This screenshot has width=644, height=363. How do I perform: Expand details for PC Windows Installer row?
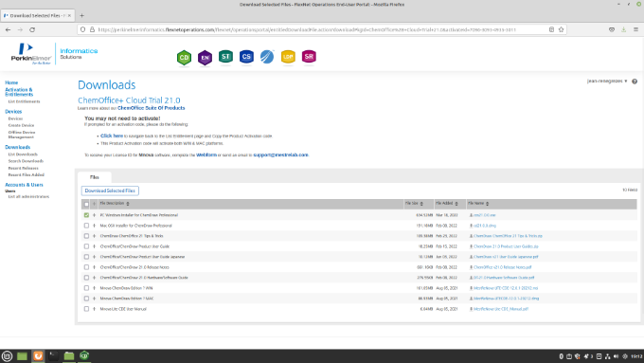94,215
